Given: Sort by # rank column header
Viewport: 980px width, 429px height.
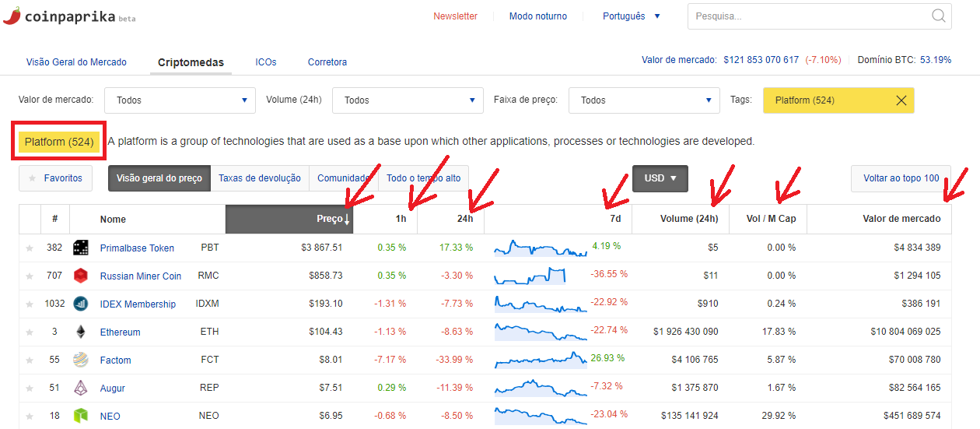Looking at the screenshot, I should (x=54, y=219).
